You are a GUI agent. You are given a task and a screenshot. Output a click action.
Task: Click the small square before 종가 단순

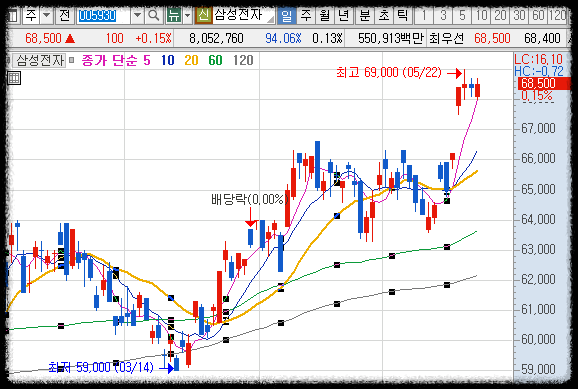pyautogui.click(x=72, y=60)
